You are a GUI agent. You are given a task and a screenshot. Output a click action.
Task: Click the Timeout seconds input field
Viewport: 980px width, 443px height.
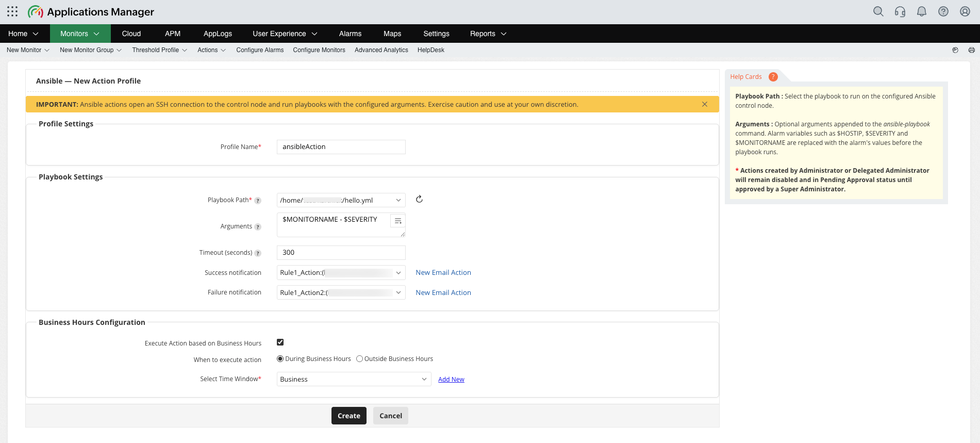tap(341, 253)
